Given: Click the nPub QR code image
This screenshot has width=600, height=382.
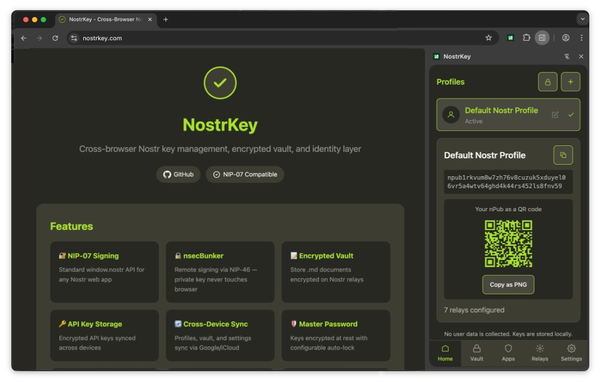Looking at the screenshot, I should [508, 243].
